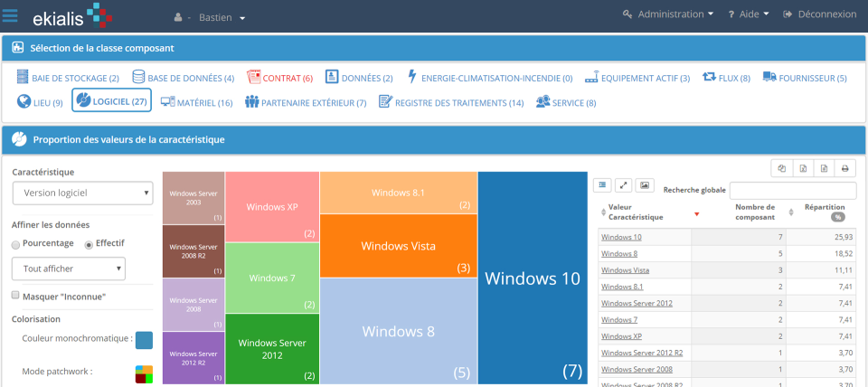Open the Tout afficher dropdown
The image size is (868, 387).
(69, 269)
